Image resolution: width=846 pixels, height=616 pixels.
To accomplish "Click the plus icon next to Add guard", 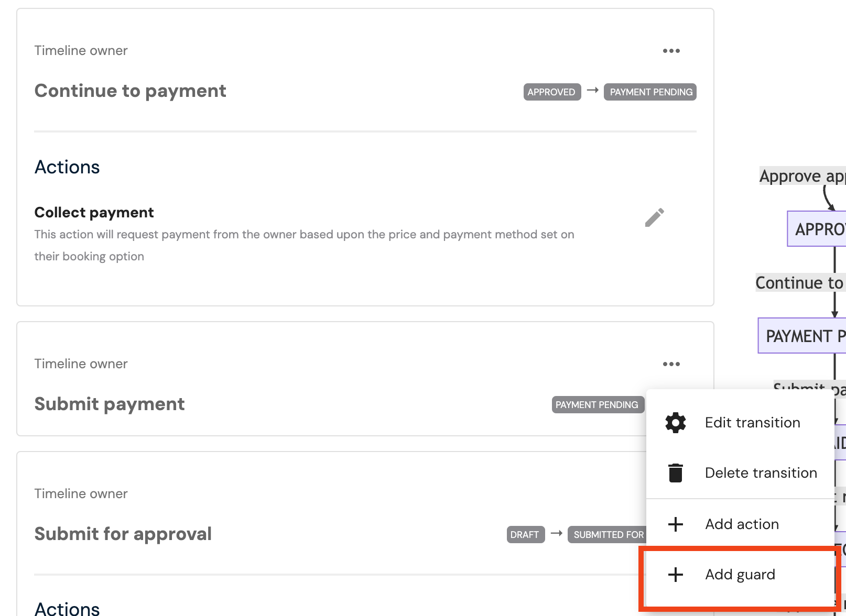I will (676, 575).
